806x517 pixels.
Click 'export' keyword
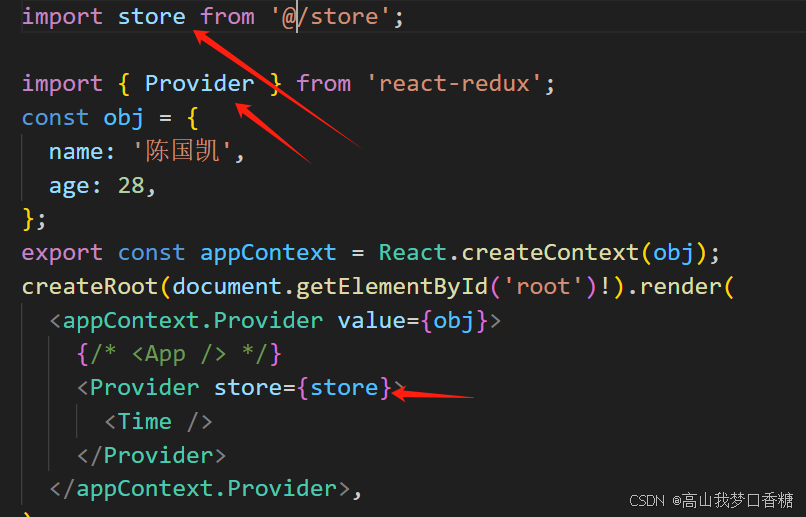point(63,253)
